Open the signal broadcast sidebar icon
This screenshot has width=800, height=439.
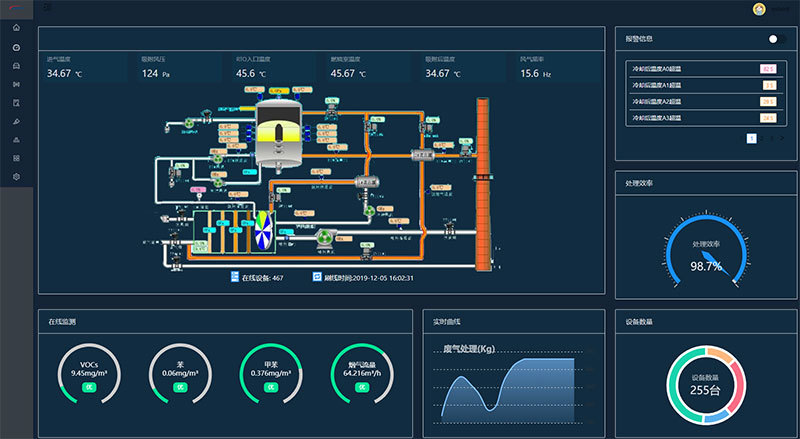pos(16,84)
